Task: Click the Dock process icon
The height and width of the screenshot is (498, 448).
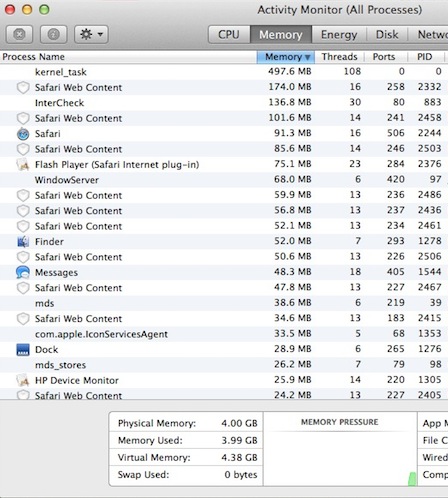Action: click(x=23, y=350)
